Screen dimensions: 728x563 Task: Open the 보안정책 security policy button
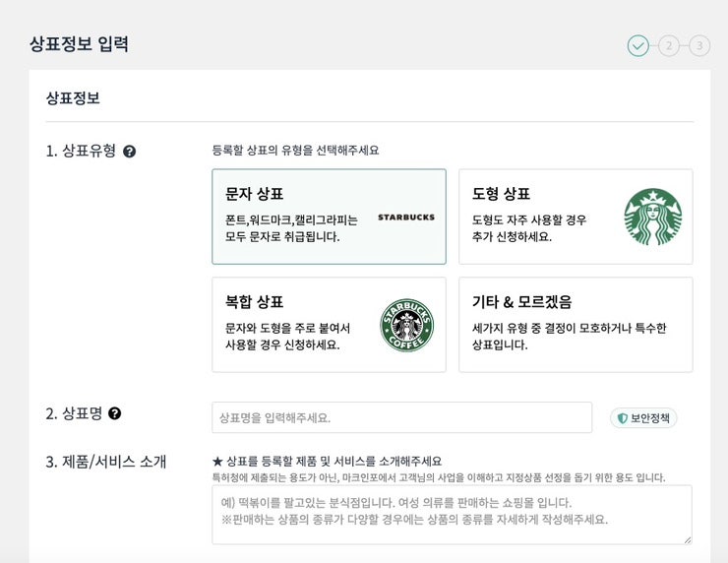point(643,418)
